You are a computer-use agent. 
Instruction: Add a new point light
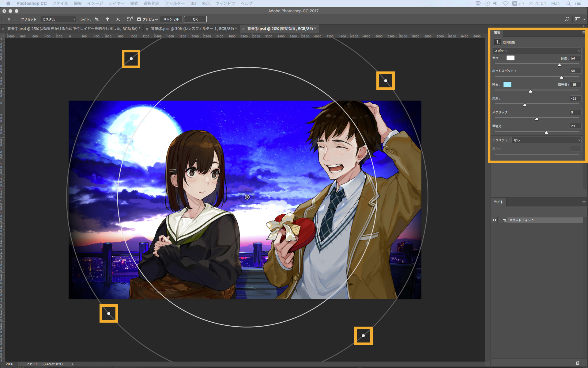(x=107, y=19)
